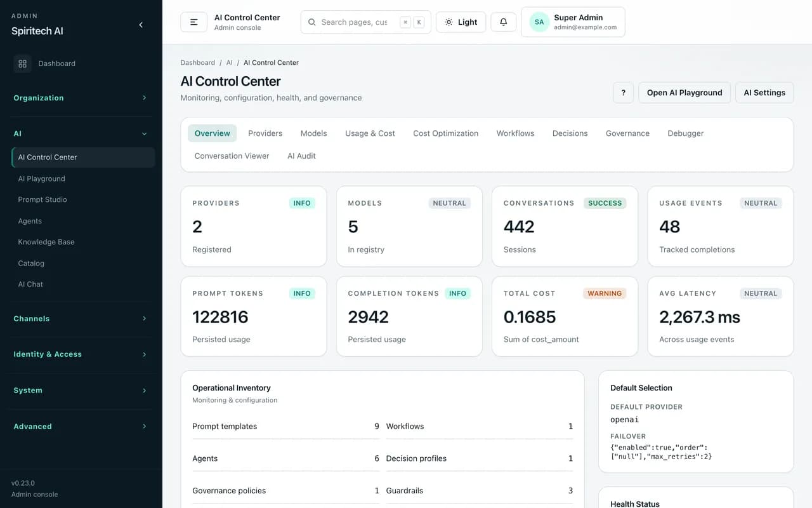This screenshot has height=508, width=812.
Task: Click the Dashboard breadcrumb link
Action: [198, 63]
